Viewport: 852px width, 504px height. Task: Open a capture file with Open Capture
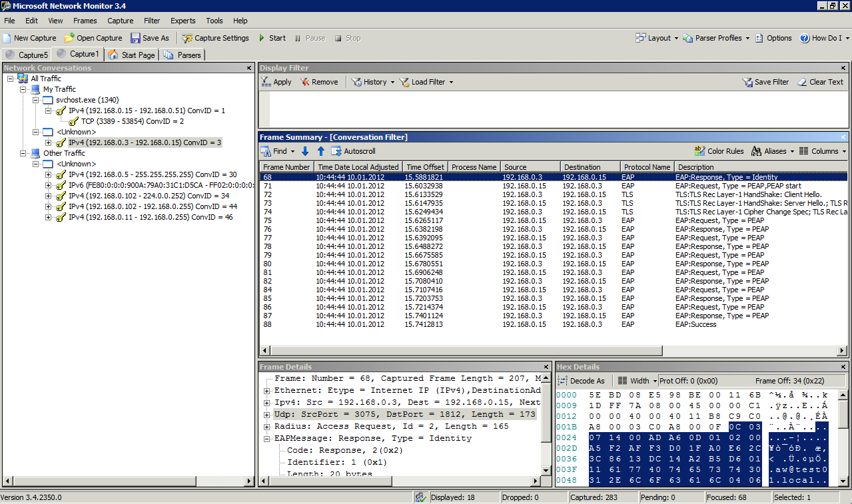[93, 39]
